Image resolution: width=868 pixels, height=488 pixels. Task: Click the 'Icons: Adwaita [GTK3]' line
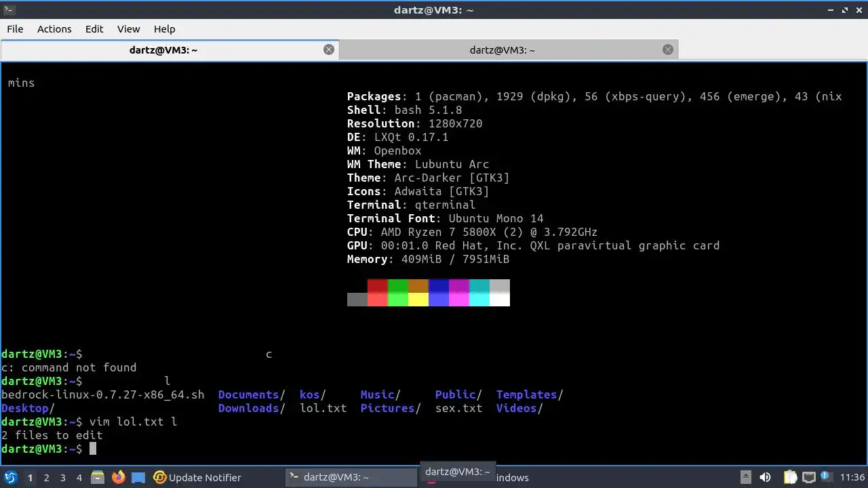pyautogui.click(x=418, y=191)
